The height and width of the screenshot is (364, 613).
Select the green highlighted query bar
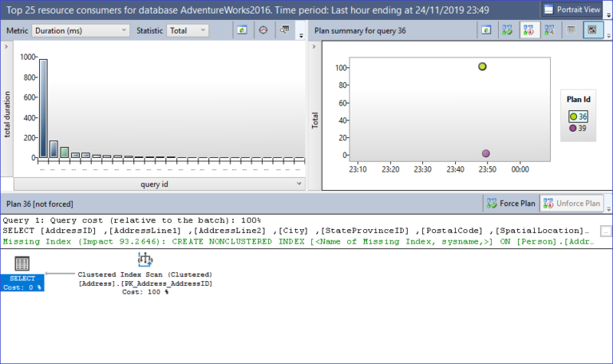65,152
